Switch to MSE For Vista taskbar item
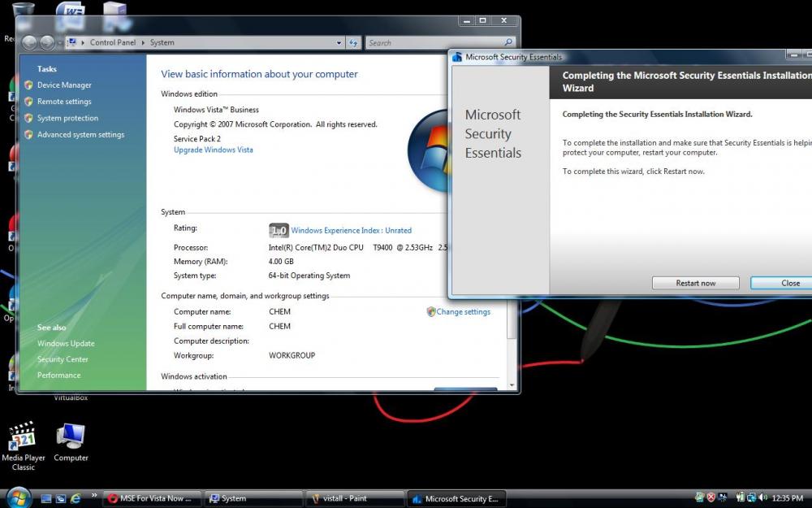Image resolution: width=812 pixels, height=508 pixels. [x=152, y=498]
